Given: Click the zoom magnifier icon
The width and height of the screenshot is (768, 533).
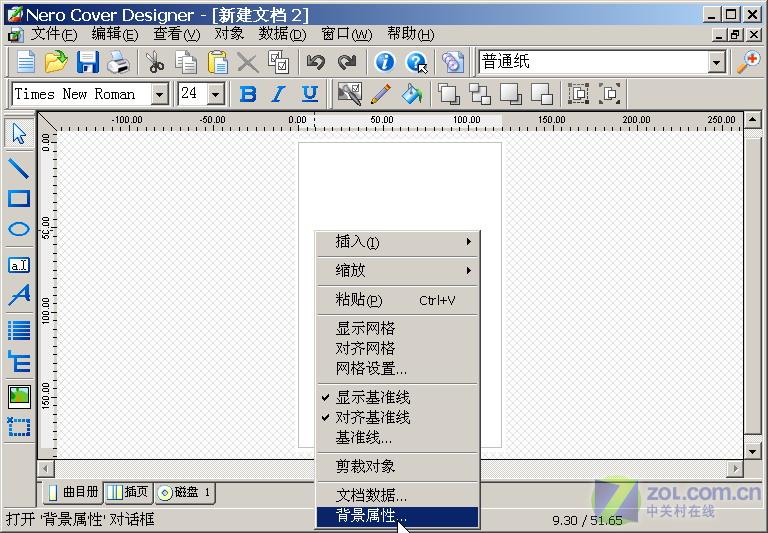Looking at the screenshot, I should tap(748, 62).
